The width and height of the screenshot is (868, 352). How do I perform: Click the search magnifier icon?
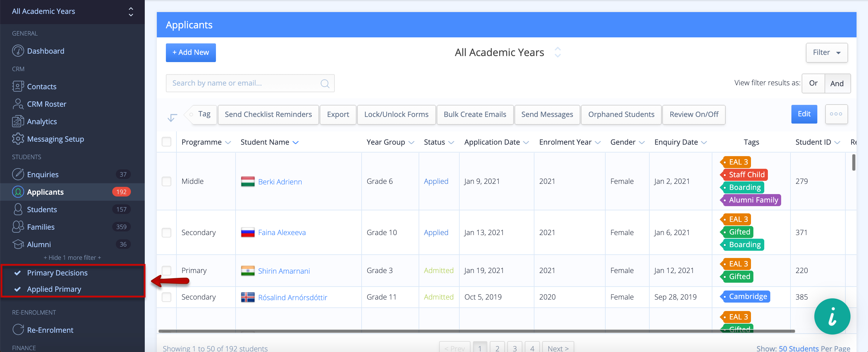pos(325,83)
